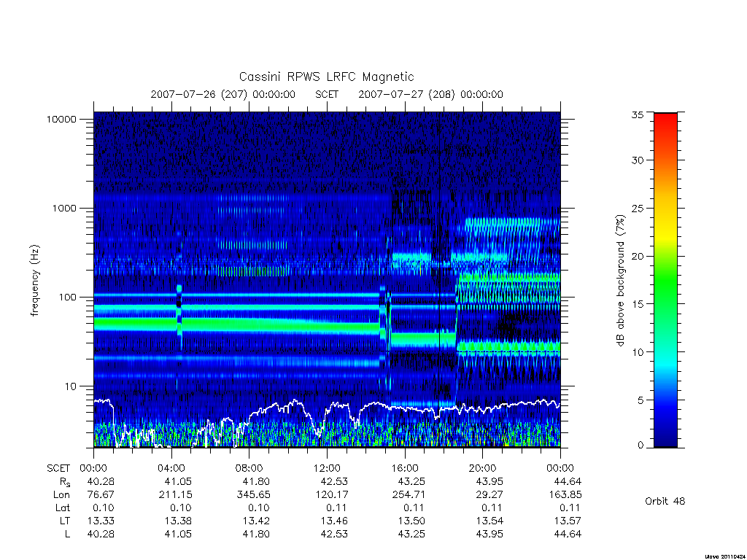Select start time '2007-07-26 (207) 00:00:00'
Screen dimensions: 747x560
(x=223, y=94)
